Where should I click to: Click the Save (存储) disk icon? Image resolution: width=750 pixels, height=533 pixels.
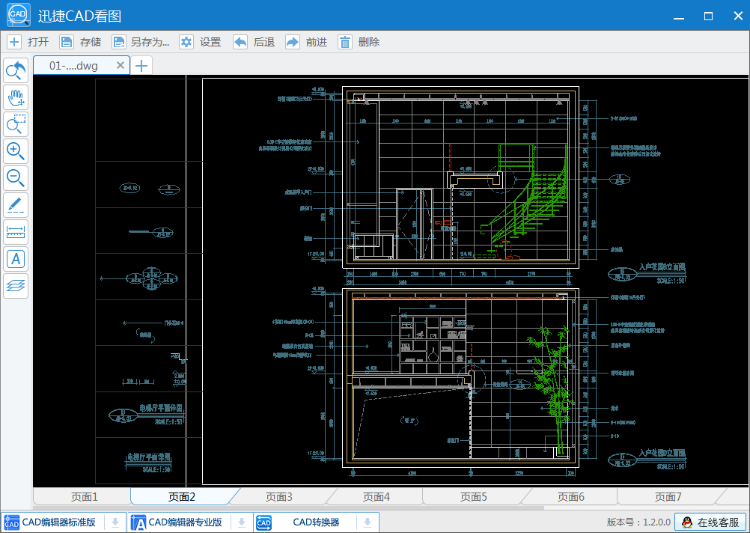[66, 42]
